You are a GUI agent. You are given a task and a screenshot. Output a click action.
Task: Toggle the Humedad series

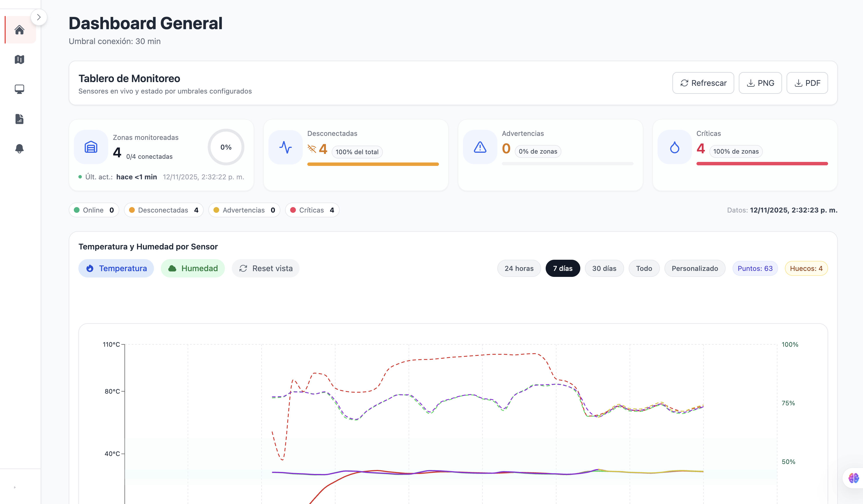pos(193,268)
